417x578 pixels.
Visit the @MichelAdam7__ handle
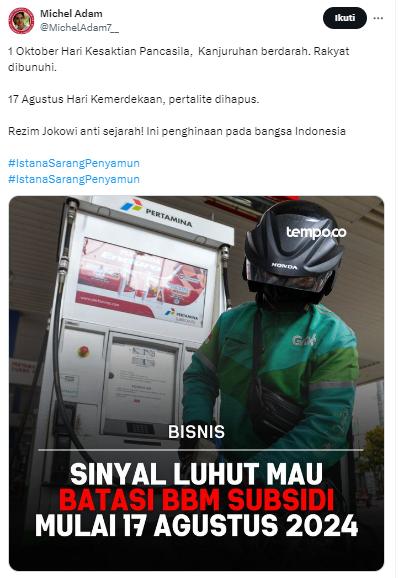tap(79, 28)
